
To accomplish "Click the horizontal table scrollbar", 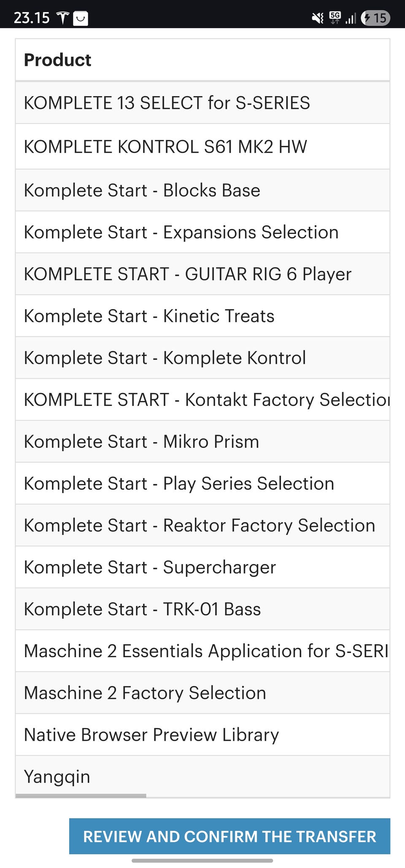I will [x=81, y=795].
